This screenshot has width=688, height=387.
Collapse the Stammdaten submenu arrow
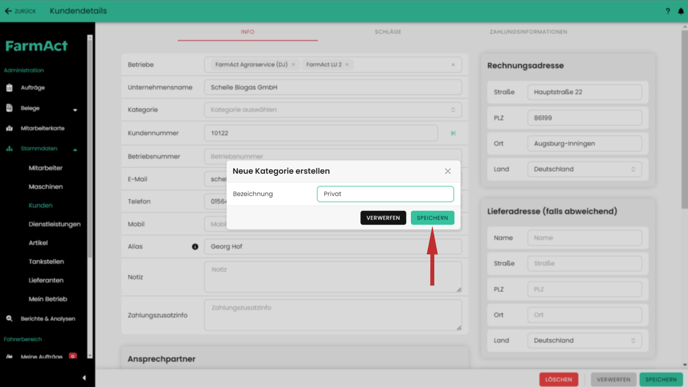[x=75, y=150]
